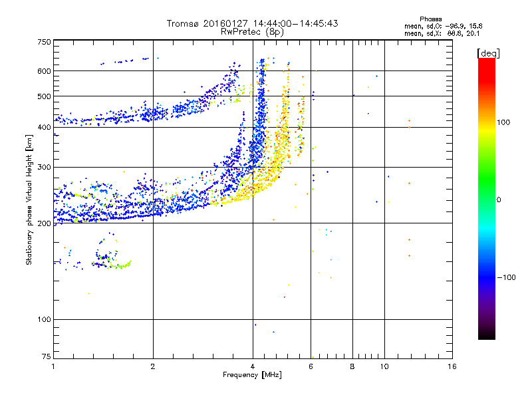Click the y-axis tick label '200'

45,223
